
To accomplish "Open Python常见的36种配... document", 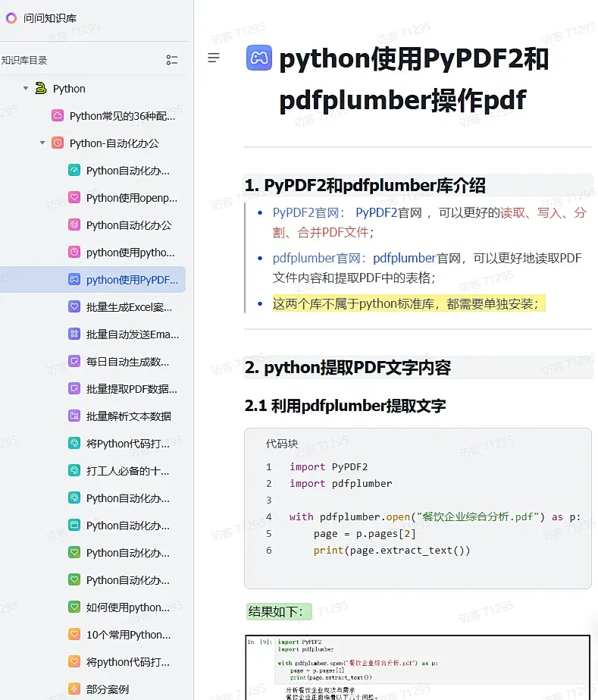I will [122, 116].
